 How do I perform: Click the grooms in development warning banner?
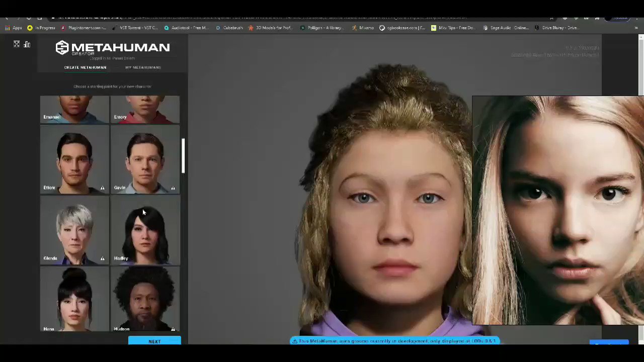[395, 341]
